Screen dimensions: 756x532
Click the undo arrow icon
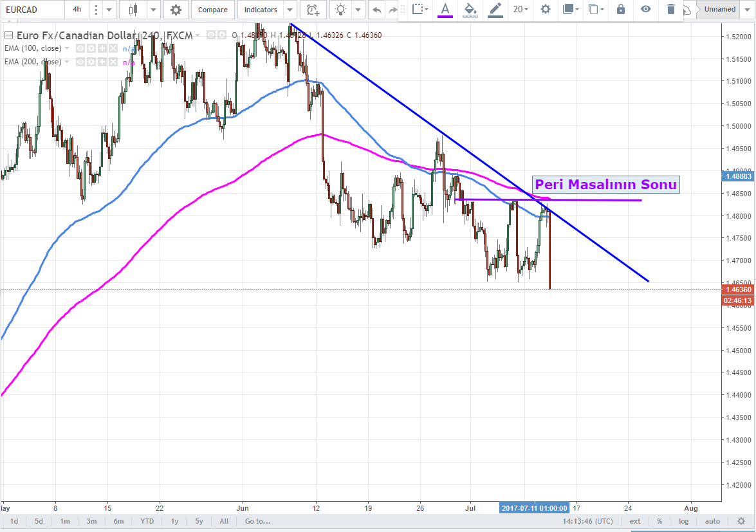pos(376,10)
